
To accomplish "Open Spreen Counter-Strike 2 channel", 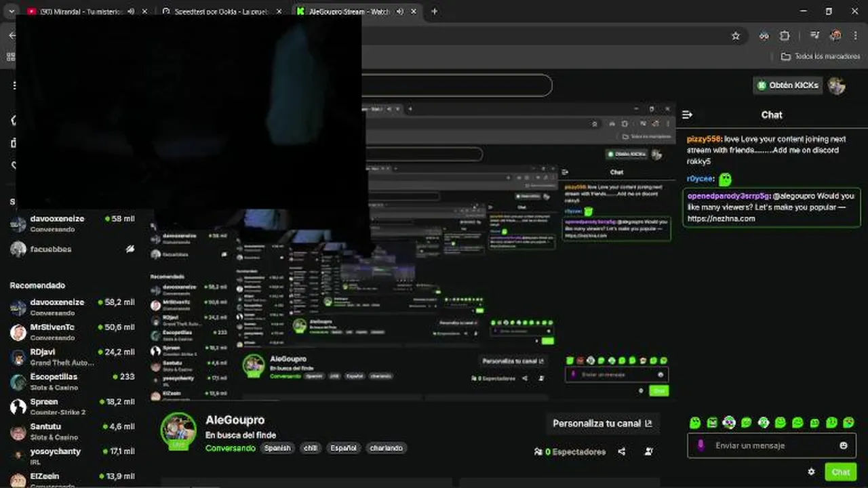I will click(73, 407).
